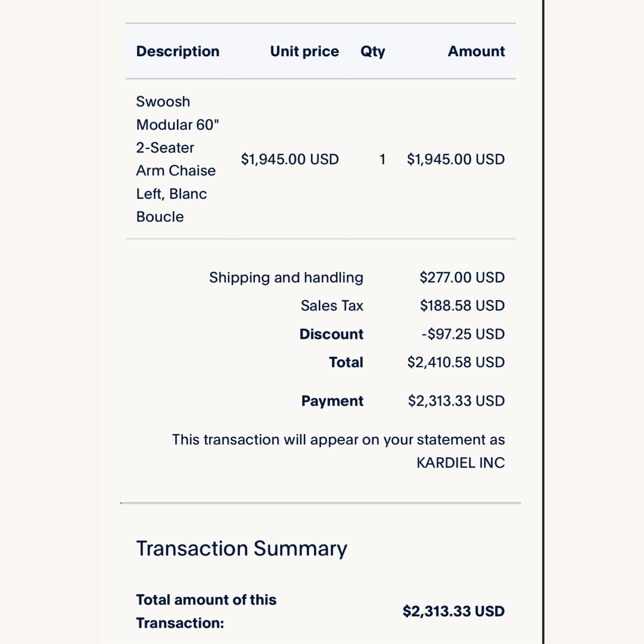
Task: Click the $1,945.00 USD line amount
Action: pos(456,159)
